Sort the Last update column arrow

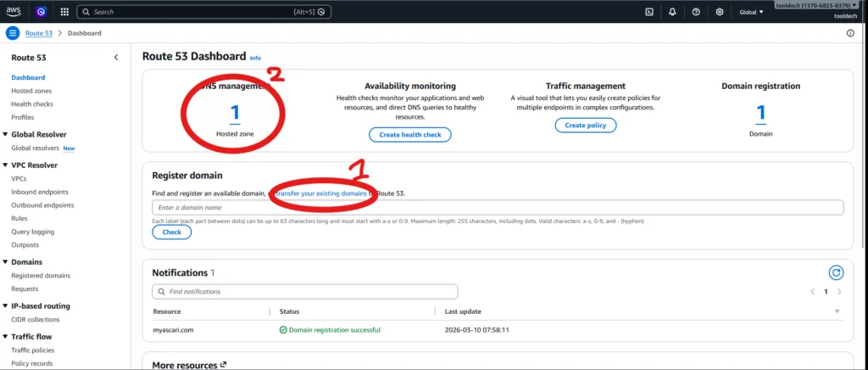coord(837,311)
